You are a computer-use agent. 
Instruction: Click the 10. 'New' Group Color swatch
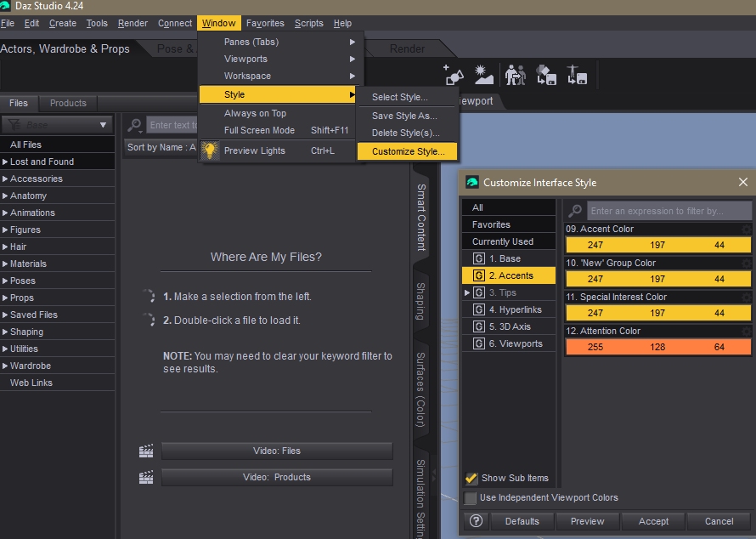pyautogui.click(x=658, y=279)
